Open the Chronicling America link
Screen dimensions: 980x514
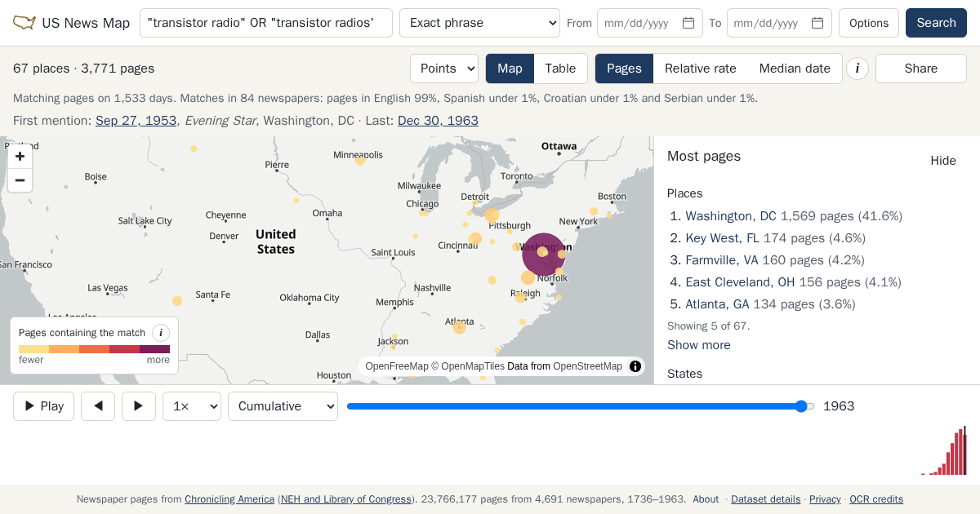[x=229, y=499]
